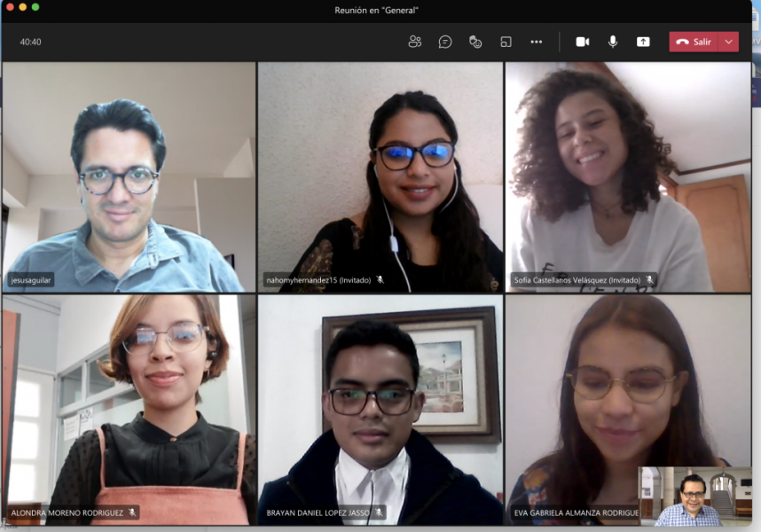The height and width of the screenshot is (532, 761).
Task: Open the more actions ellipsis menu
Action: click(x=536, y=42)
